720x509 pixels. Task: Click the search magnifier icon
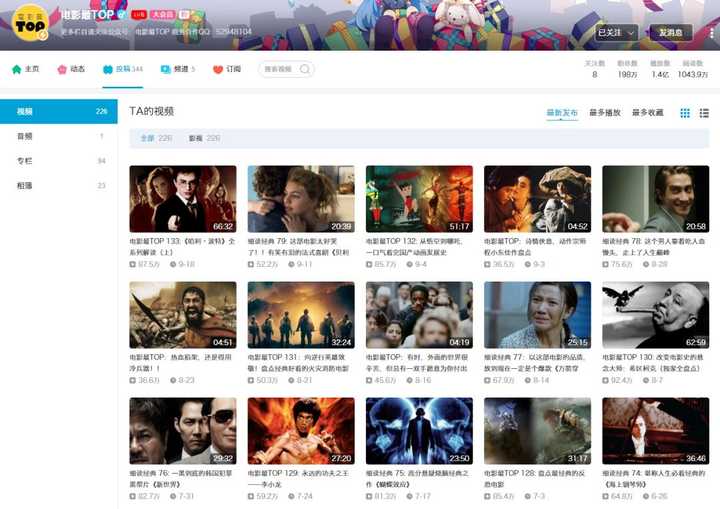point(304,69)
